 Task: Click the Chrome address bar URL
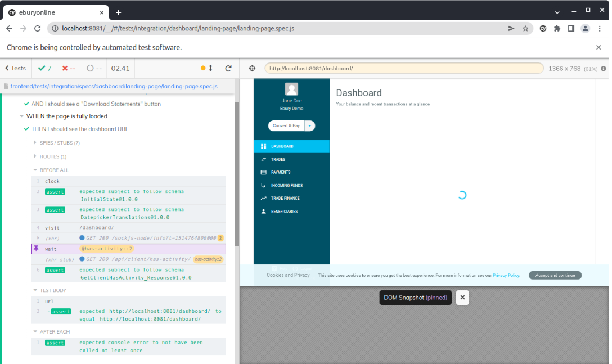point(178,29)
